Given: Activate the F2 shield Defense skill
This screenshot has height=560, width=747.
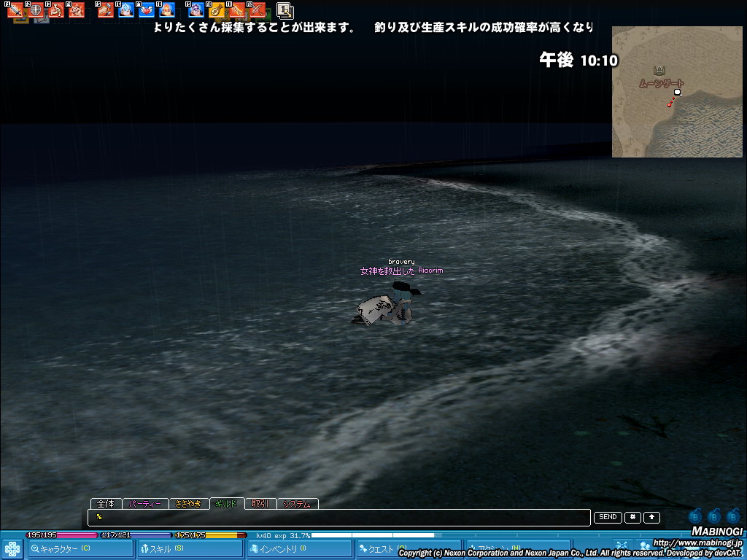Looking at the screenshot, I should tap(36, 10).
